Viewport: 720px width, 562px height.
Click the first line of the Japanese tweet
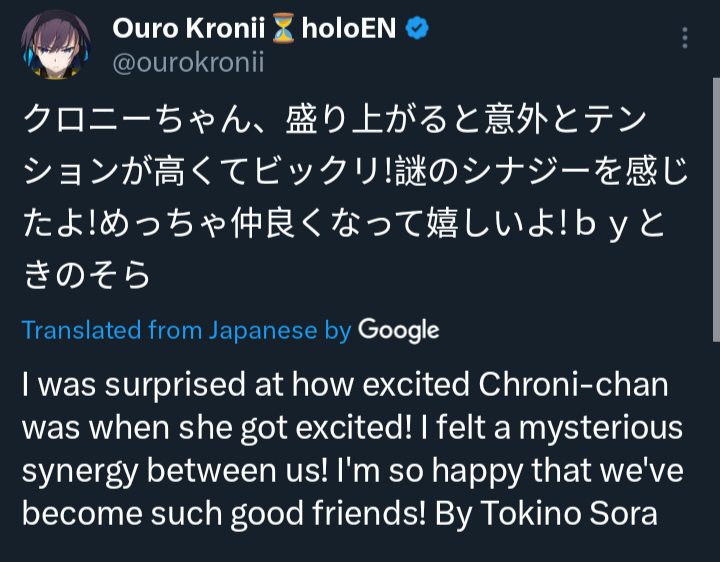[x=335, y=119]
